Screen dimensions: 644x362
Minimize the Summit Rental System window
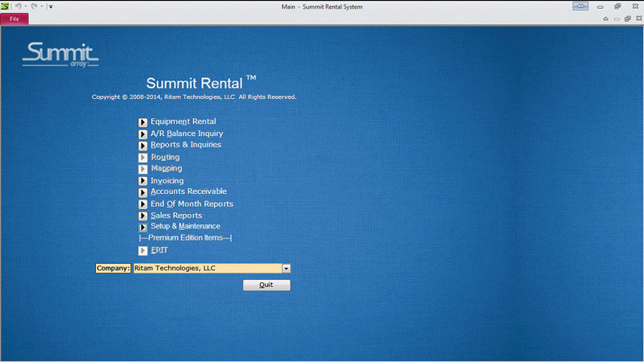coord(600,6)
